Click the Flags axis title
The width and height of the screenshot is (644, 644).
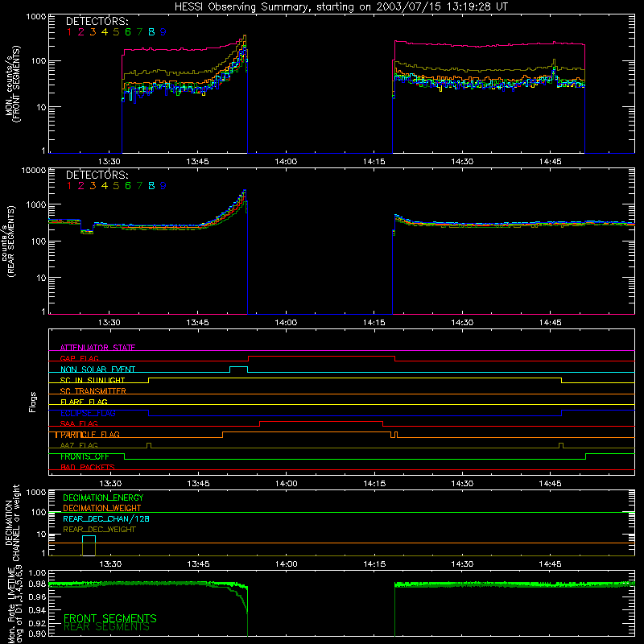(x=32, y=402)
